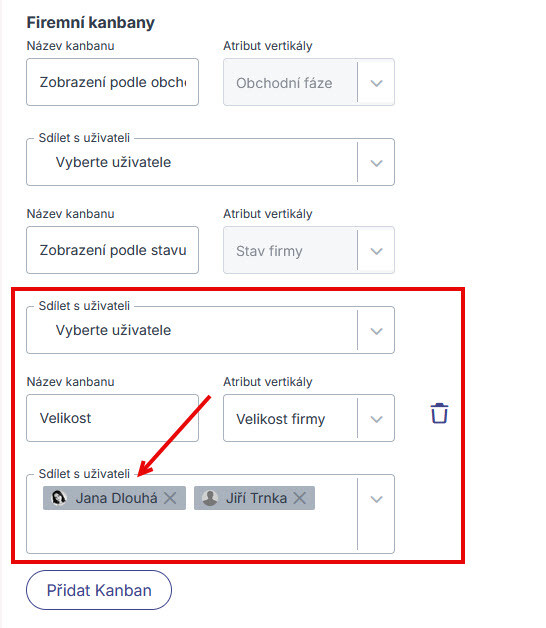The width and height of the screenshot is (546, 628).
Task: Click empty area in shared users box
Action: click(x=192, y=531)
